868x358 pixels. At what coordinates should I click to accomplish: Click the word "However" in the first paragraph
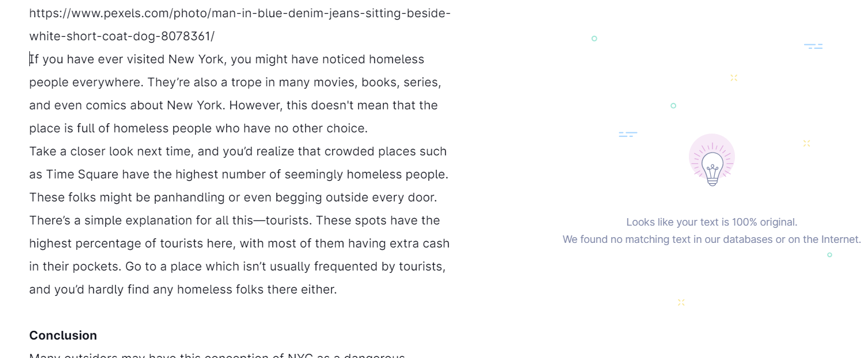[253, 105]
